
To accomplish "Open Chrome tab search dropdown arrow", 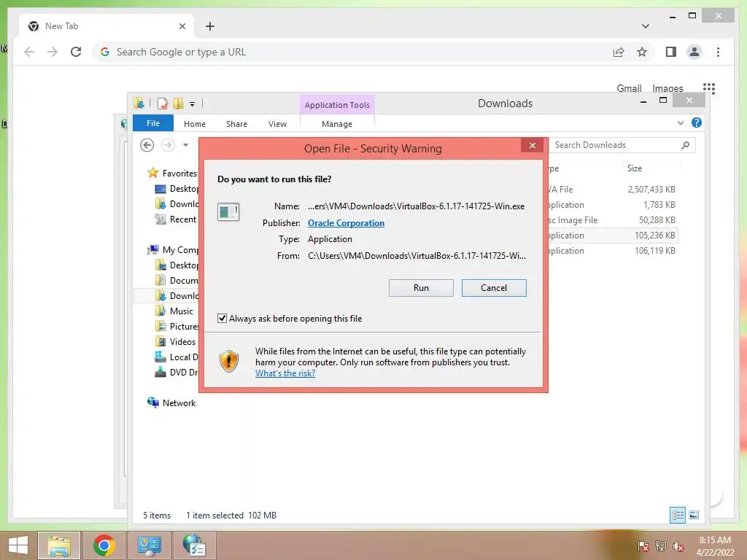I will (x=645, y=26).
